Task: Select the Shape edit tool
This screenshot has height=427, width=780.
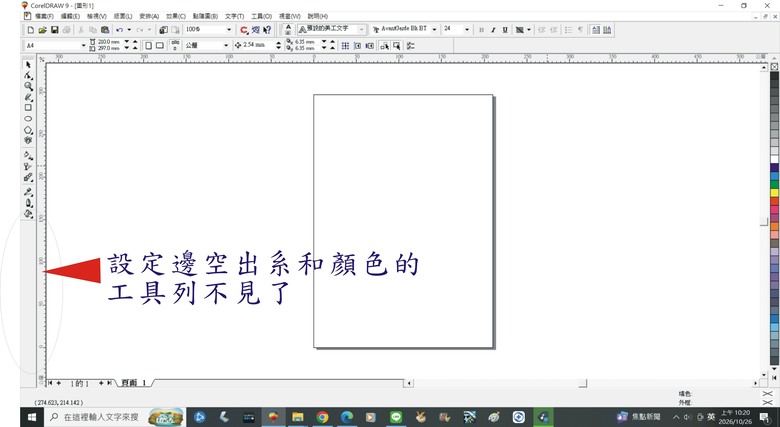Action: click(x=28, y=76)
